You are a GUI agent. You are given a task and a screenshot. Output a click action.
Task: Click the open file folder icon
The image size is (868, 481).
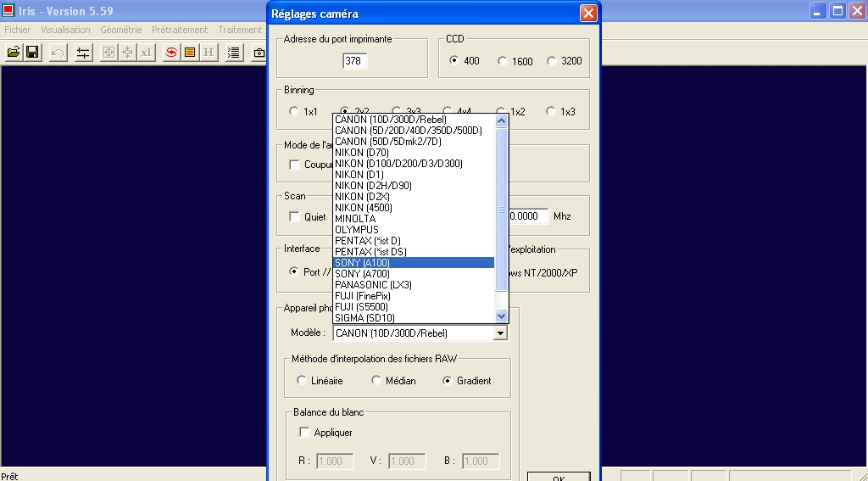coord(14,52)
